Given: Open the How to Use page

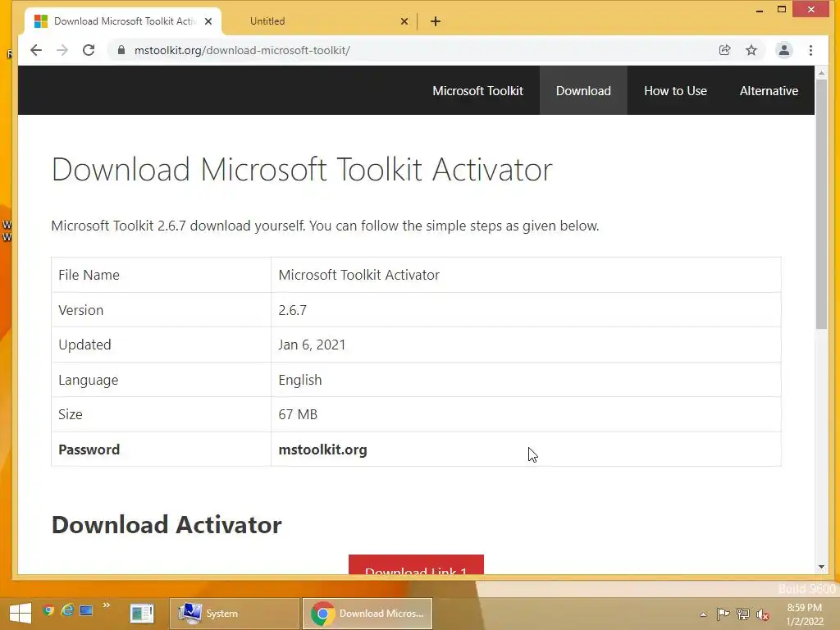Looking at the screenshot, I should (676, 90).
